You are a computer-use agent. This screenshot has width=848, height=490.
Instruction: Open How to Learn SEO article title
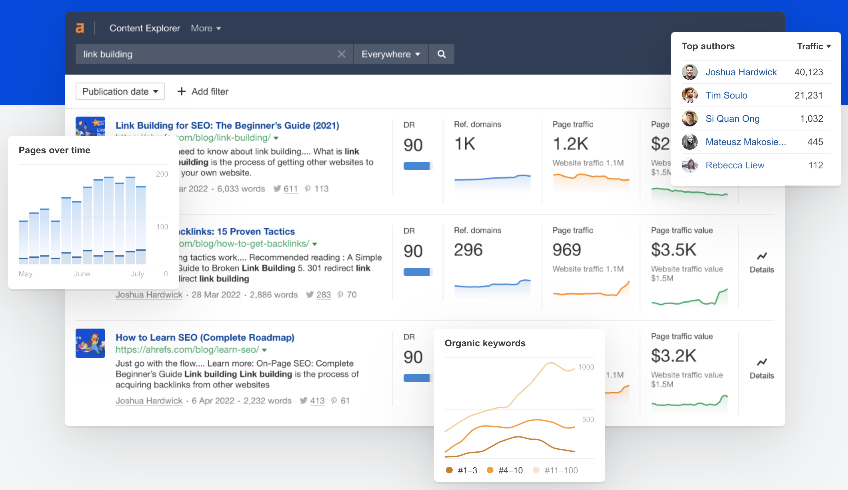click(x=205, y=337)
